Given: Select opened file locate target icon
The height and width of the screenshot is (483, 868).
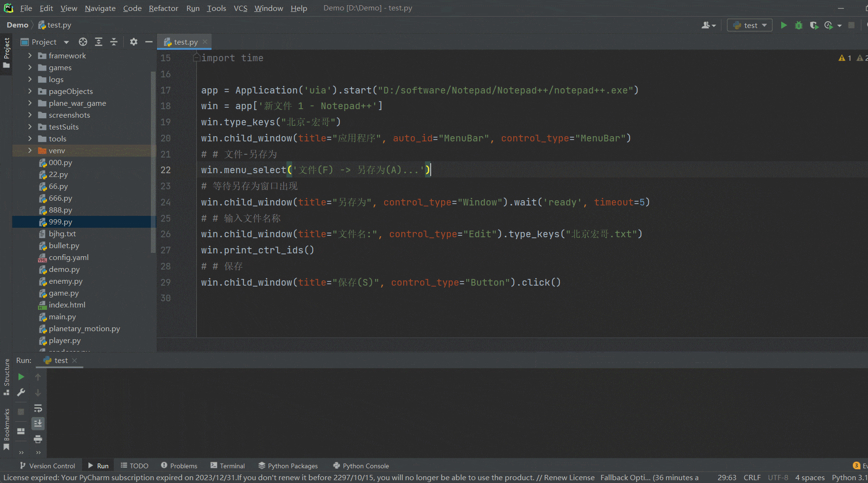Looking at the screenshot, I should [83, 42].
